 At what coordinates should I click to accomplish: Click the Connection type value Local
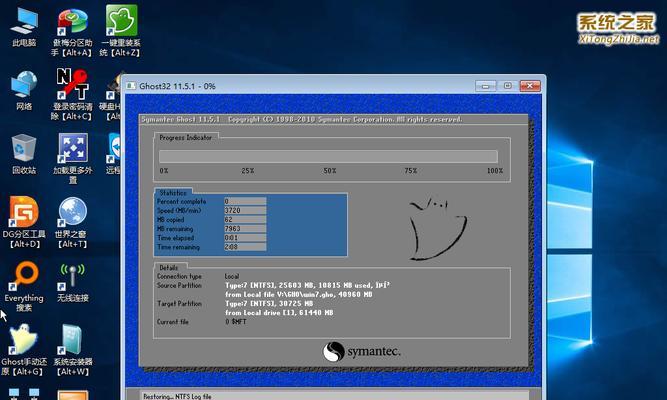click(232, 276)
